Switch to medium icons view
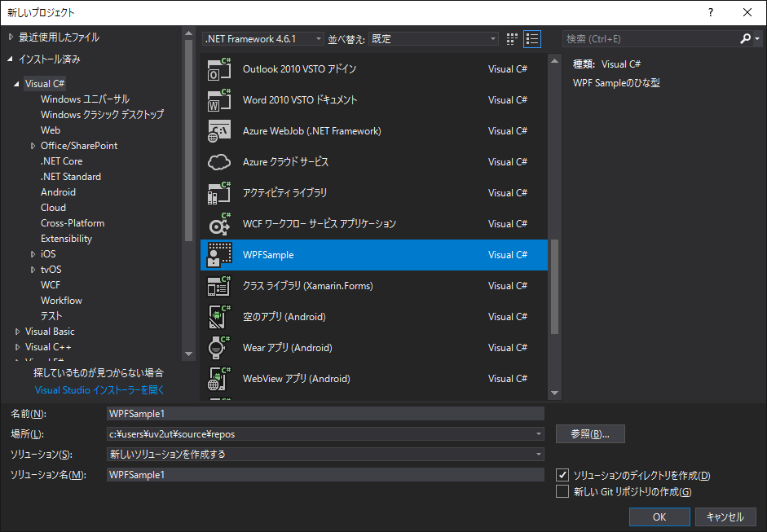 pos(512,39)
